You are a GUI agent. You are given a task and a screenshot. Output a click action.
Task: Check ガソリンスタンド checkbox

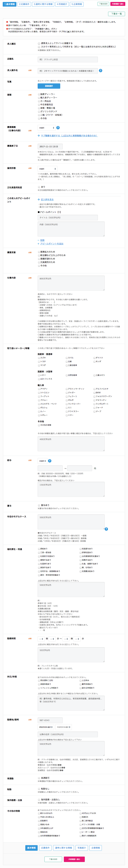pos(39,112)
